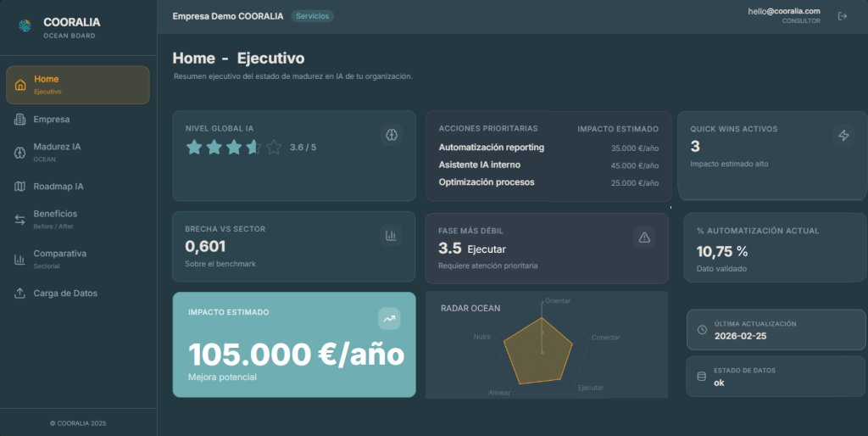Click the lightning bolt Quick Wins icon
This screenshot has height=436, width=868.
pos(843,135)
